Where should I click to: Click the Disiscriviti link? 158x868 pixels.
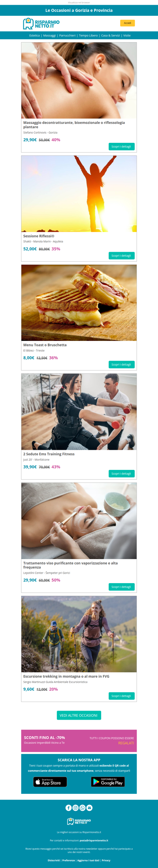click(x=54, y=860)
